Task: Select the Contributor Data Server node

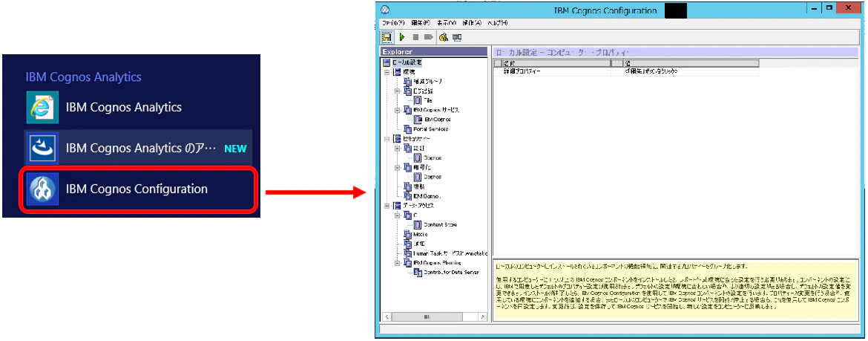Action: point(451,273)
